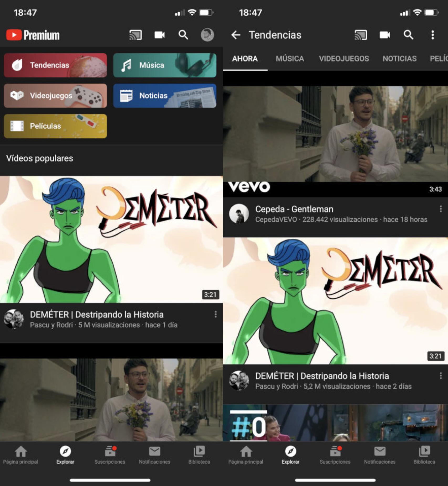Open DEMÉTER title with 5,2 M visualizaciones
This screenshot has width=448, height=486.
point(322,376)
